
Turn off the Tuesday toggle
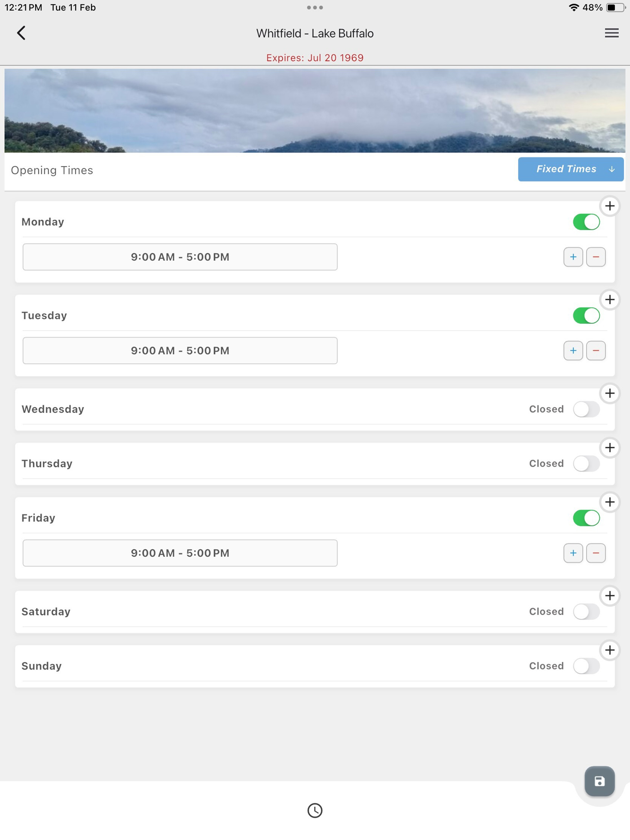pyautogui.click(x=586, y=315)
